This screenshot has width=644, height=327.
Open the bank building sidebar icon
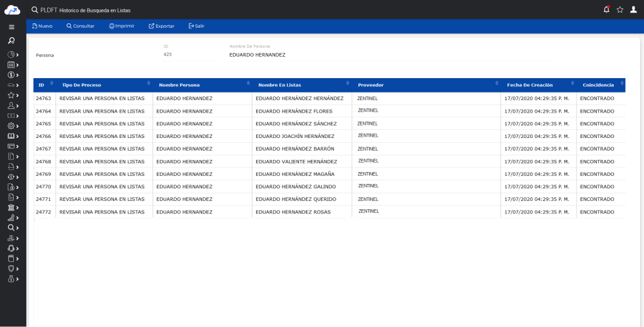[11, 207]
